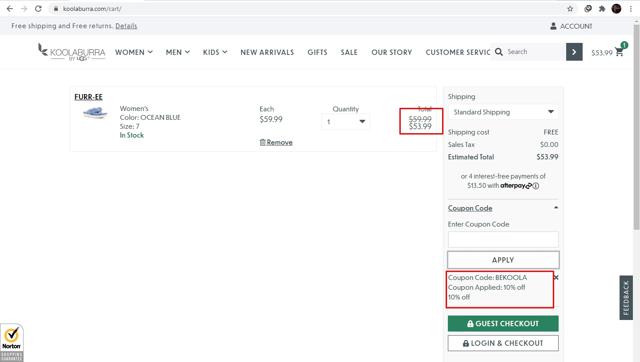Click the $53.99 cart total in header
This screenshot has height=362, width=640.
(x=602, y=53)
